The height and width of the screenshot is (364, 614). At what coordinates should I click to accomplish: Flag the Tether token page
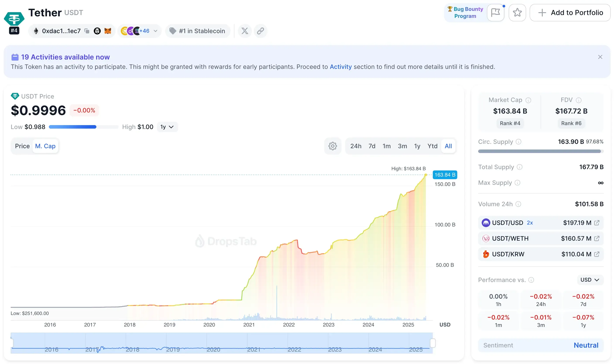[x=496, y=12]
